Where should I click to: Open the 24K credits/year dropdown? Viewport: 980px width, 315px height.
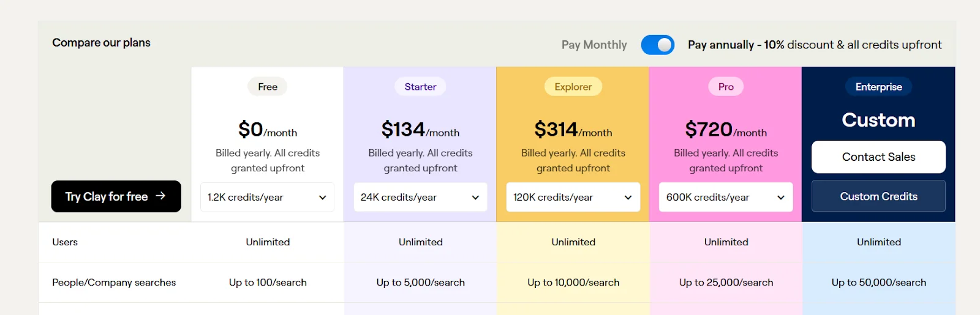click(420, 197)
